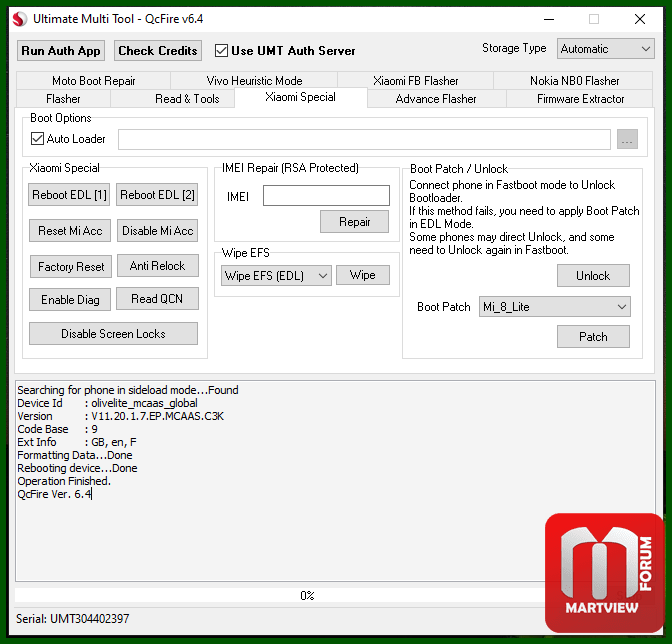
Task: Click the Martview Forum logo
Action: pyautogui.click(x=604, y=571)
